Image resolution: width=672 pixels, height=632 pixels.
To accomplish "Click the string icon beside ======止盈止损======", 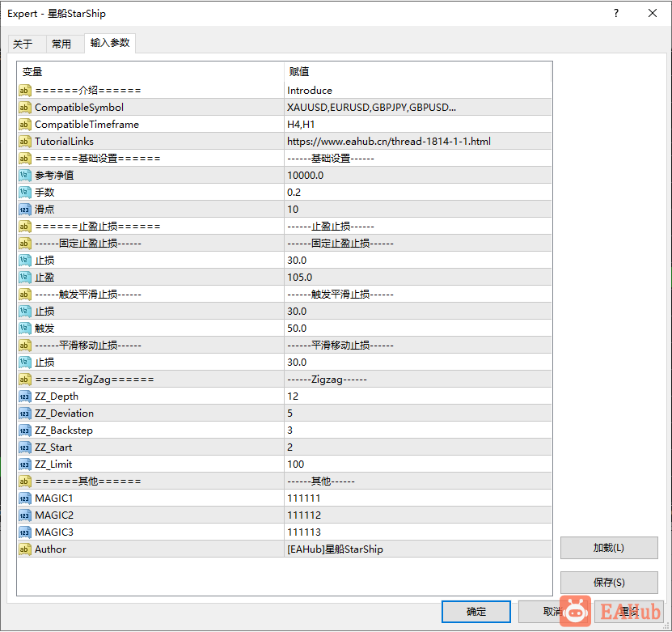I will (25, 227).
